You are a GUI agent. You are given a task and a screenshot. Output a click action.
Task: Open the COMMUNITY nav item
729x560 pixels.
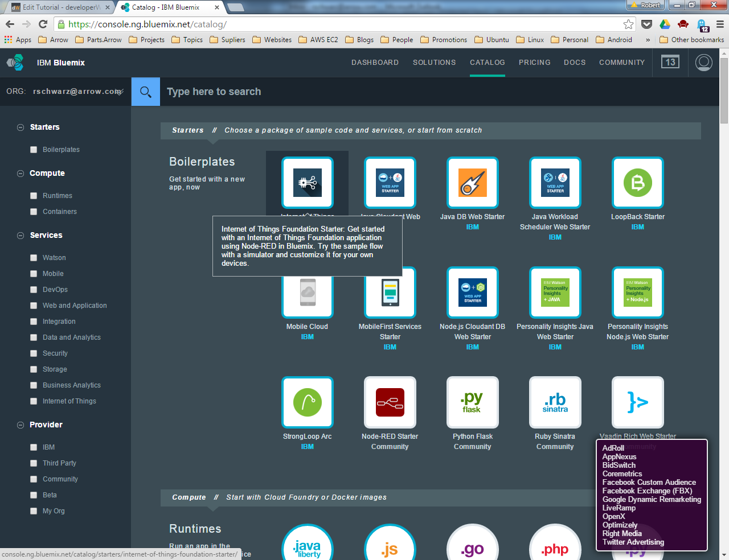tap(621, 63)
